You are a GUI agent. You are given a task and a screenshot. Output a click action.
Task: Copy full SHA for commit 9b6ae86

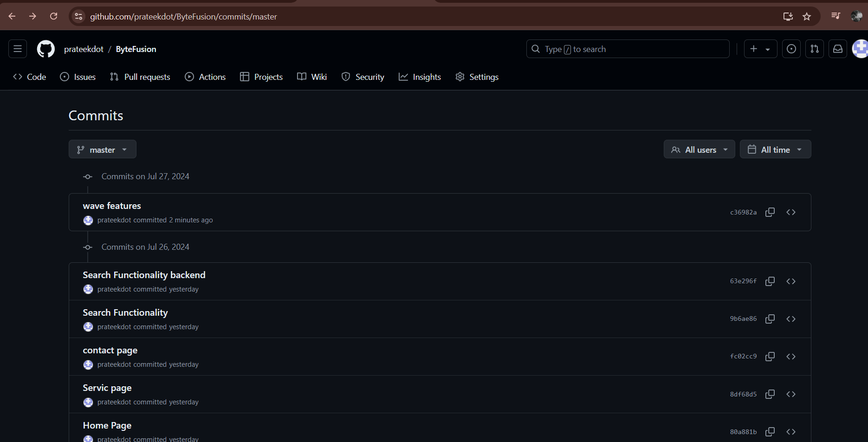click(x=770, y=319)
